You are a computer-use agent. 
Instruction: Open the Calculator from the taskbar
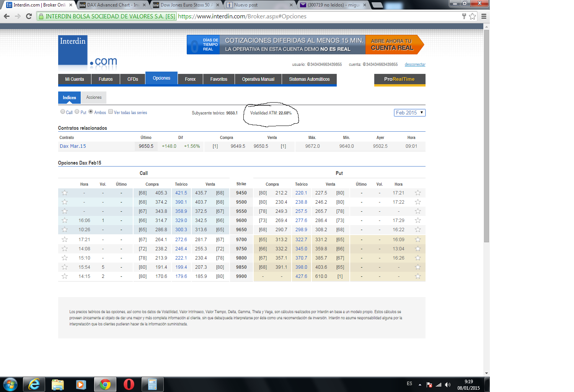[153, 384]
